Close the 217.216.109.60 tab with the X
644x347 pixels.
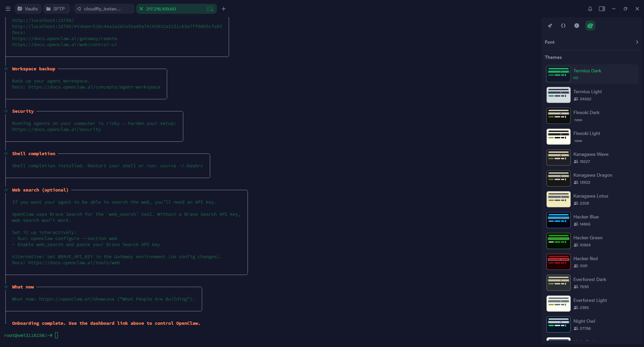coord(141,9)
